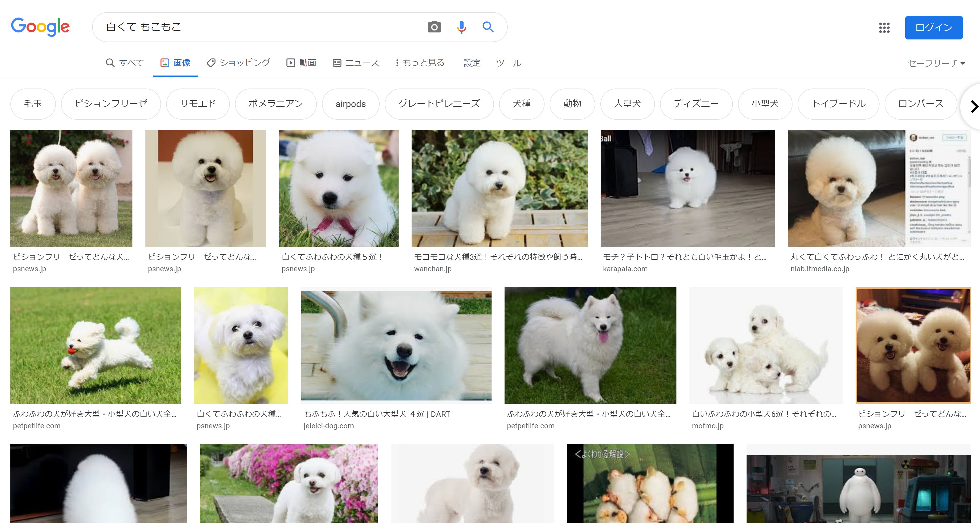
Task: Pick the トイプードル chip
Action: pos(838,104)
